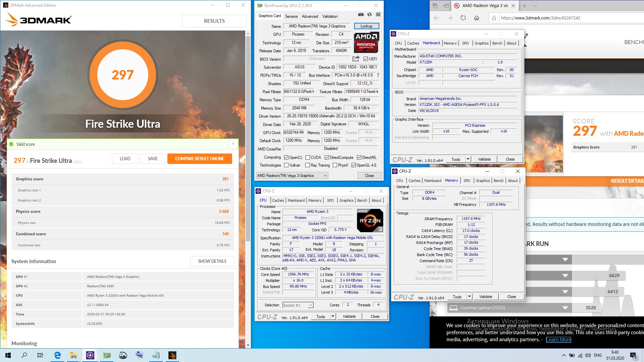
Task: Toggle the OpenCL checkbox
Action: pos(286,158)
